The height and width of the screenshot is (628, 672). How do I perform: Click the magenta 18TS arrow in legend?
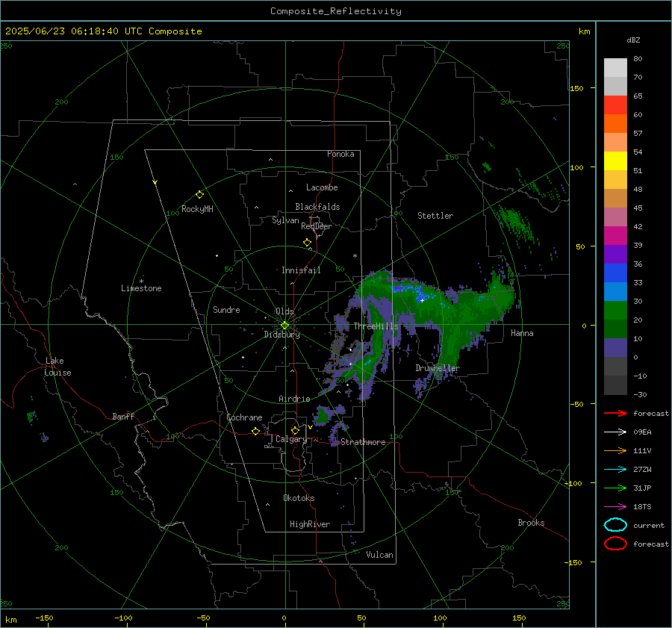click(x=615, y=507)
